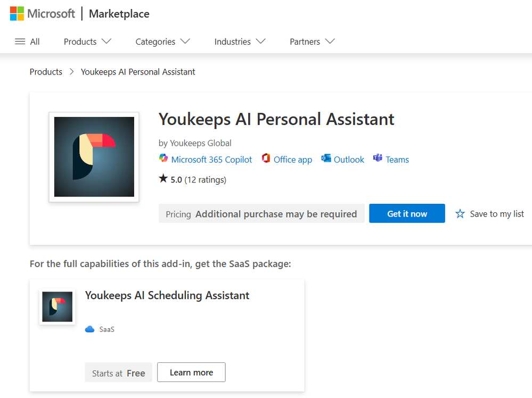Click the large Youkeeps Personal Assistant logo
This screenshot has height=398, width=532.
94,156
